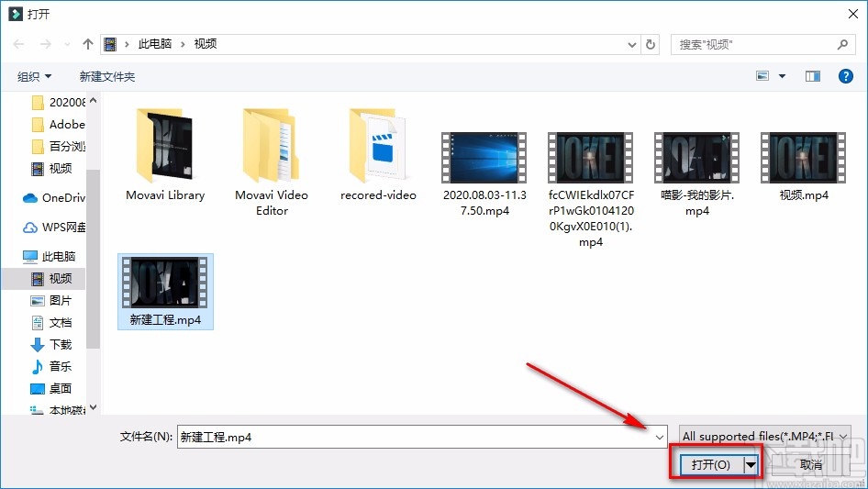Click the video library icon in address bar
Screen dimensions: 868x489
click(110, 44)
